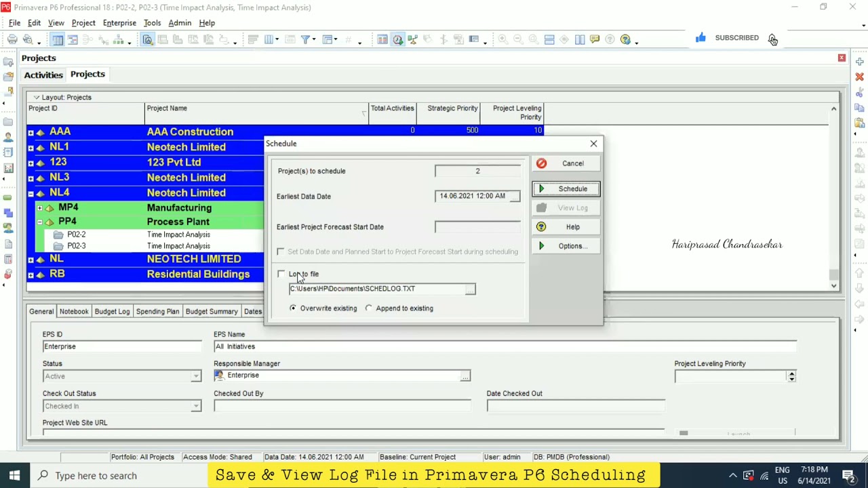Expand the RB Residential Buildings node
The width and height of the screenshot is (868, 488).
31,274
